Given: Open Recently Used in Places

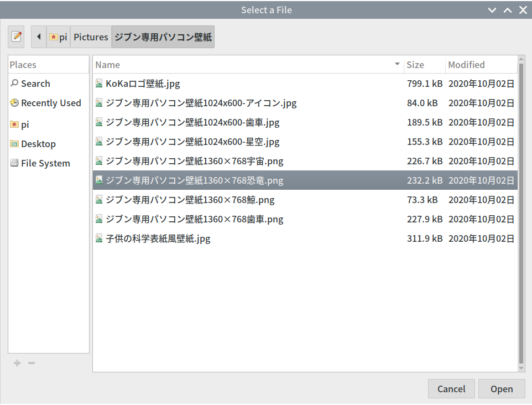Looking at the screenshot, I should pos(51,103).
